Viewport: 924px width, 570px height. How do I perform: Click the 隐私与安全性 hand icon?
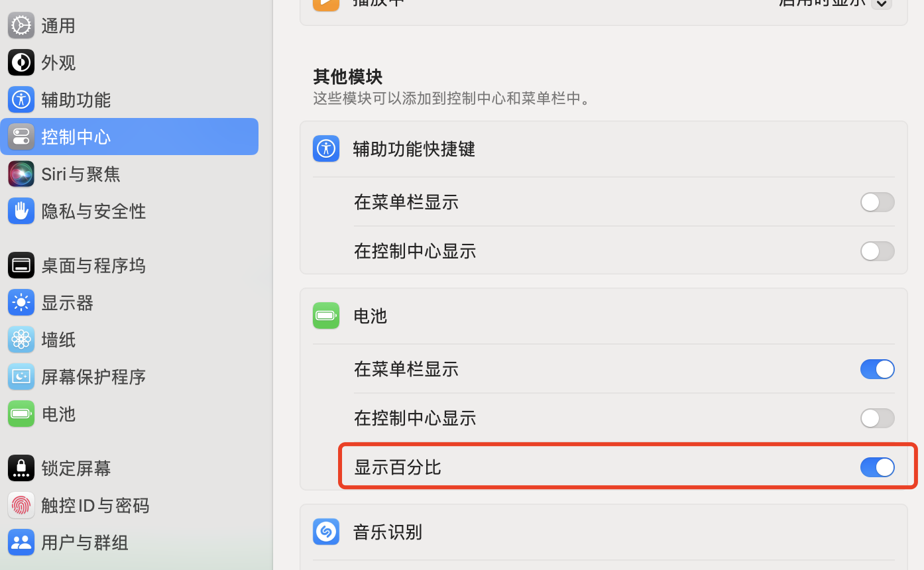coord(21,211)
